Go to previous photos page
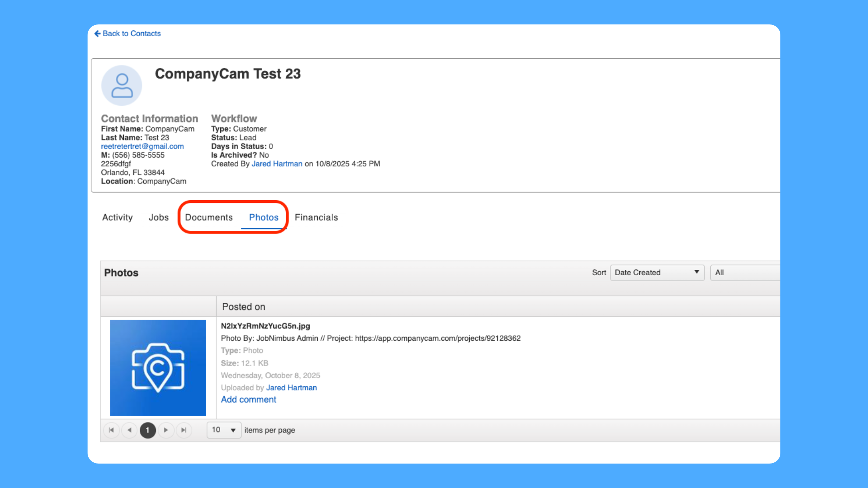The width and height of the screenshot is (868, 488). pyautogui.click(x=129, y=430)
